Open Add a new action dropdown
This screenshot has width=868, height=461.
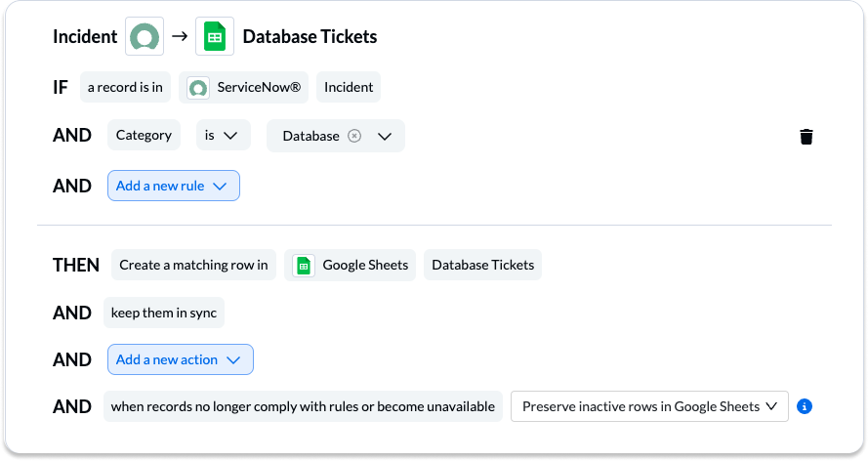pyautogui.click(x=181, y=359)
